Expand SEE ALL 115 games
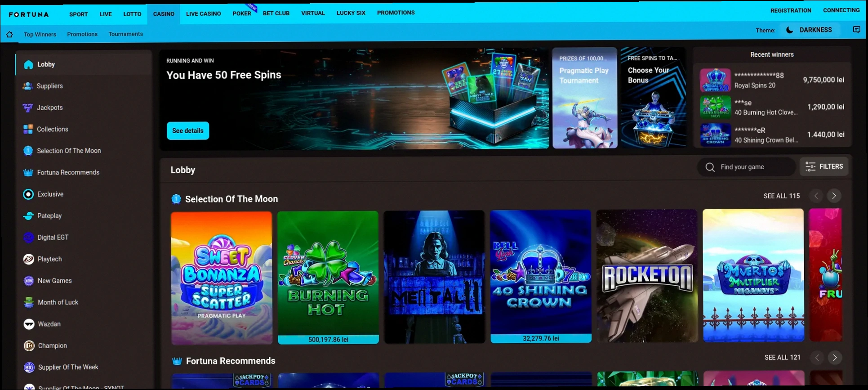The width and height of the screenshot is (868, 390). (x=782, y=196)
